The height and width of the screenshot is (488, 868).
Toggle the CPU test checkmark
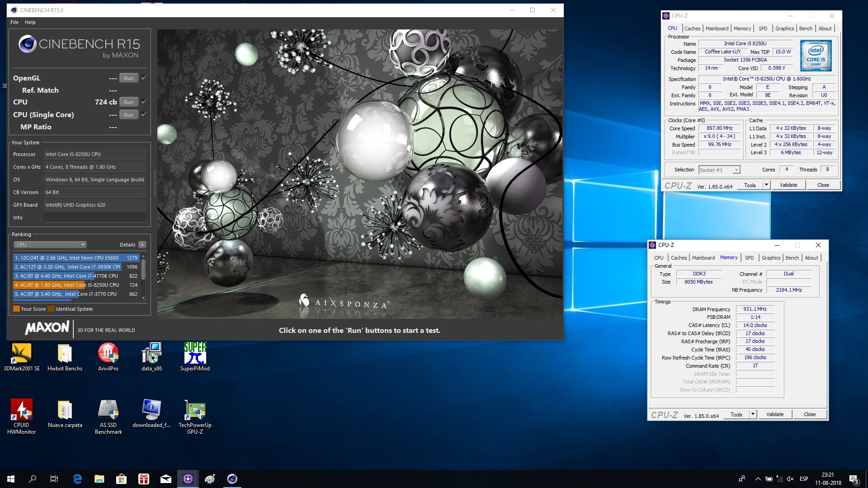pyautogui.click(x=144, y=102)
